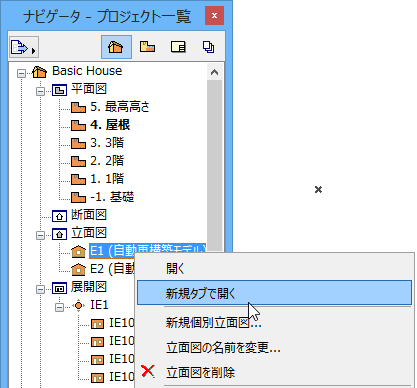
Task: Select the highlighted E1 elevation item
Action: coord(147,251)
